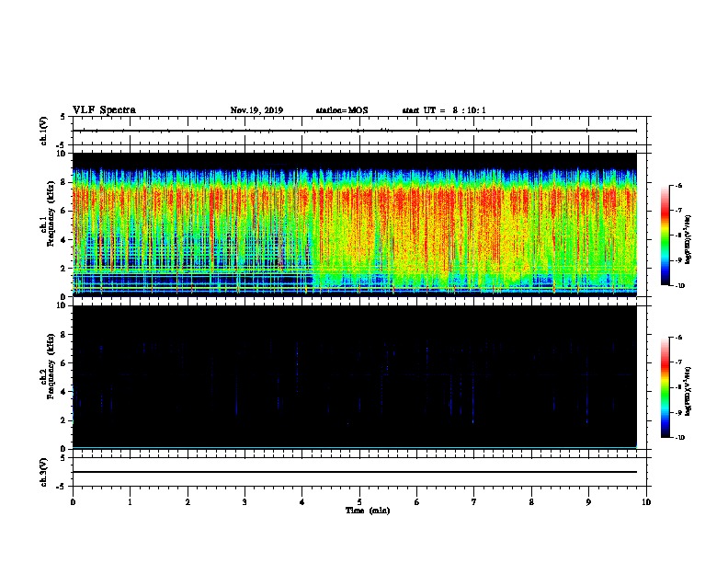Click the "station=MOS" header label

click(x=342, y=110)
